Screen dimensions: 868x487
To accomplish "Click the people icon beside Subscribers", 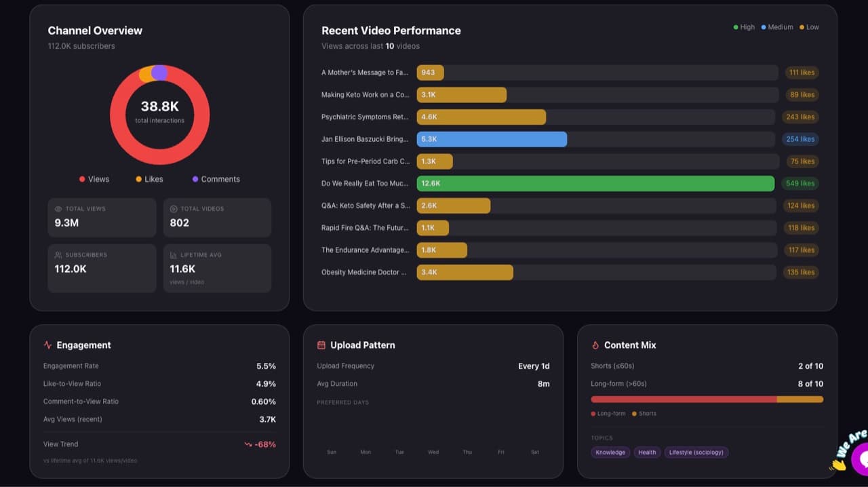I will (x=58, y=255).
